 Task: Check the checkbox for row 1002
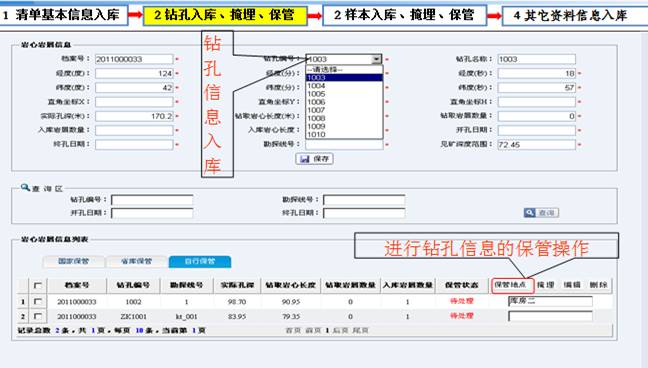click(38, 302)
